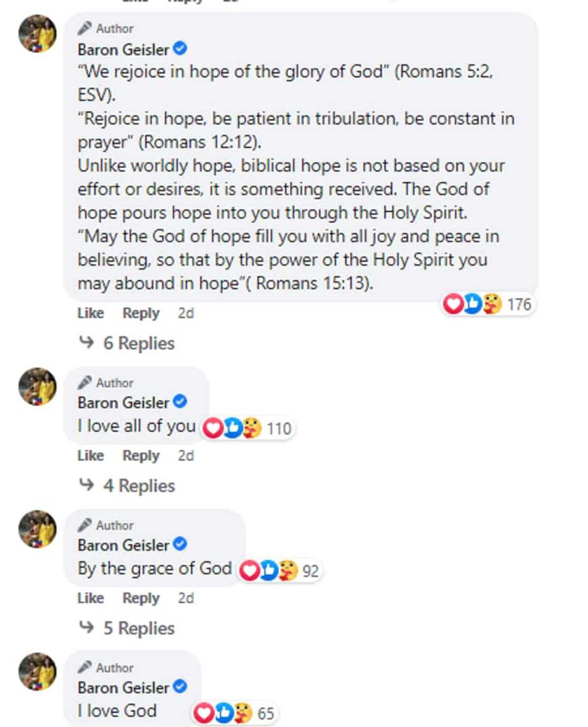Click Baron Geisler's name on the second comment
Screen dimensions: 588x727
point(124,403)
